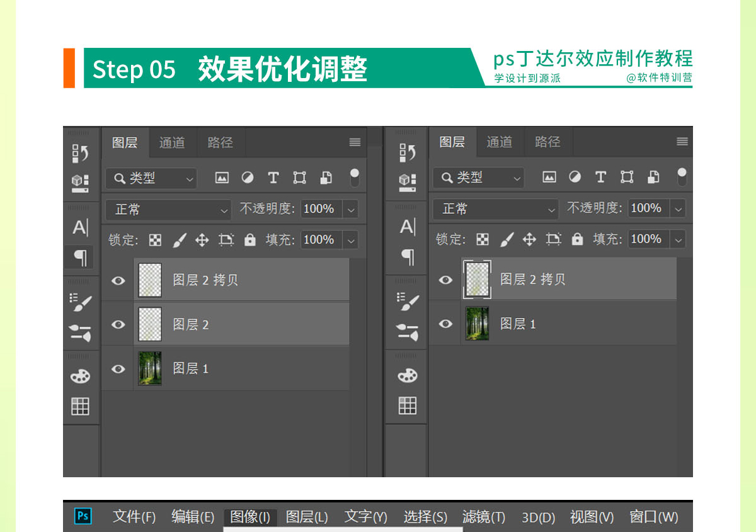Image resolution: width=756 pixels, height=532 pixels.
Task: Expand the 类型 filter dropdown in right panel
Action: pyautogui.click(x=478, y=178)
